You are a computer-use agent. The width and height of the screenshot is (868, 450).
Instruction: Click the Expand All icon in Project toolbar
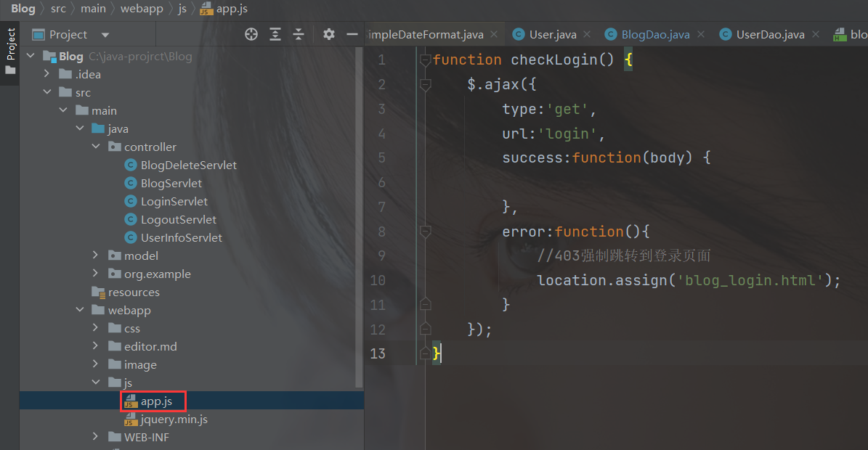pyautogui.click(x=275, y=34)
